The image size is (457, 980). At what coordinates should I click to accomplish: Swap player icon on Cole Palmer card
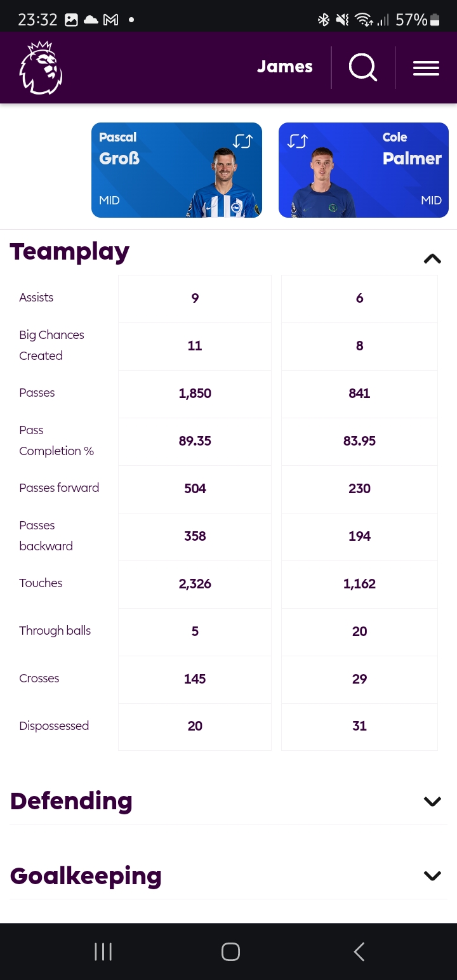pos(298,141)
